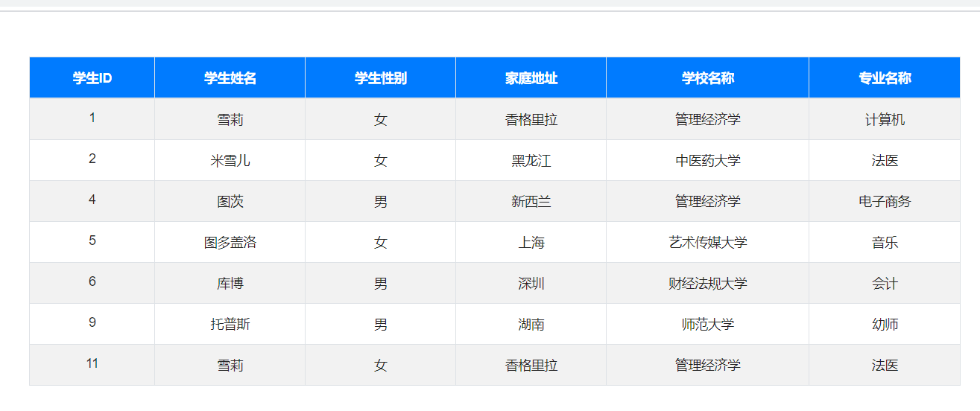980x411 pixels.
Task: Select the 会计 major cell
Action: (885, 283)
